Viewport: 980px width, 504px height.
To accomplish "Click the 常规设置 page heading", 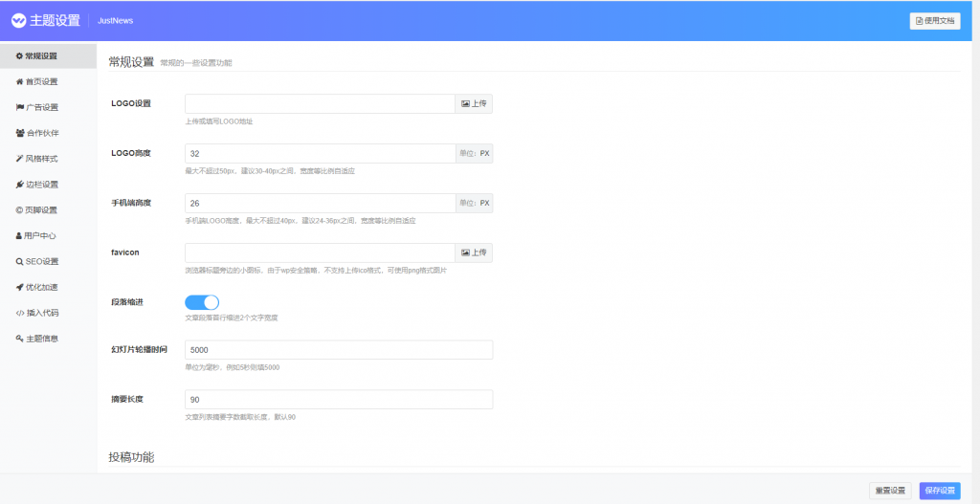I will (x=131, y=62).
